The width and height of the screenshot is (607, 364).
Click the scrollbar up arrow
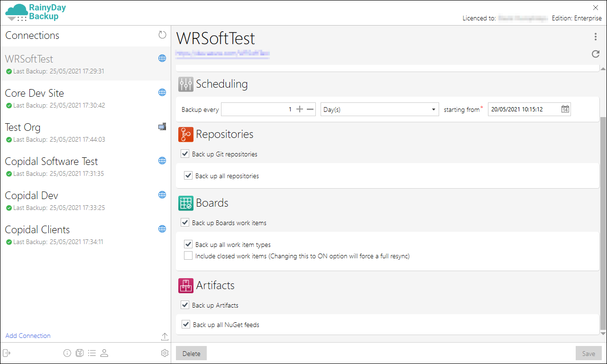(603, 69)
